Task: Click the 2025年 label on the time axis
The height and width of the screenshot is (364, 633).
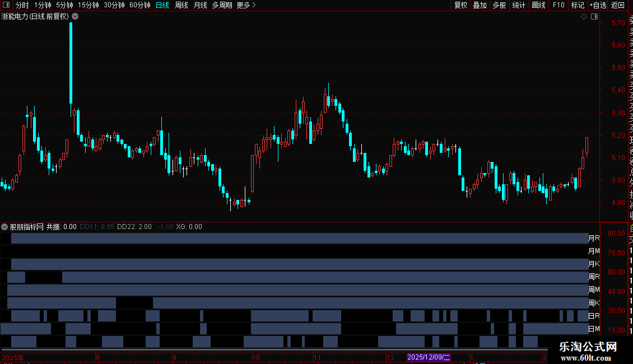Action: pos(13,357)
